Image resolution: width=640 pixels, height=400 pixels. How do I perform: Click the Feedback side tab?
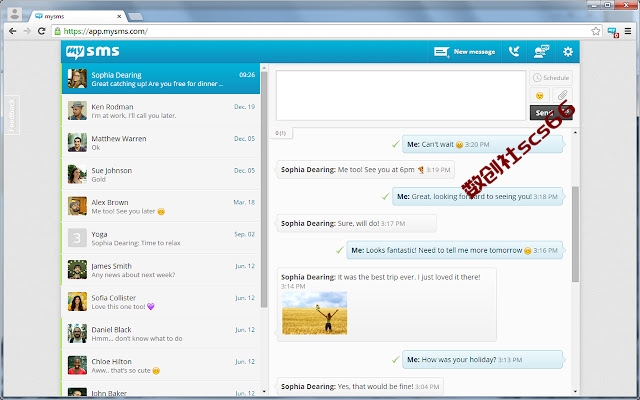(x=12, y=115)
